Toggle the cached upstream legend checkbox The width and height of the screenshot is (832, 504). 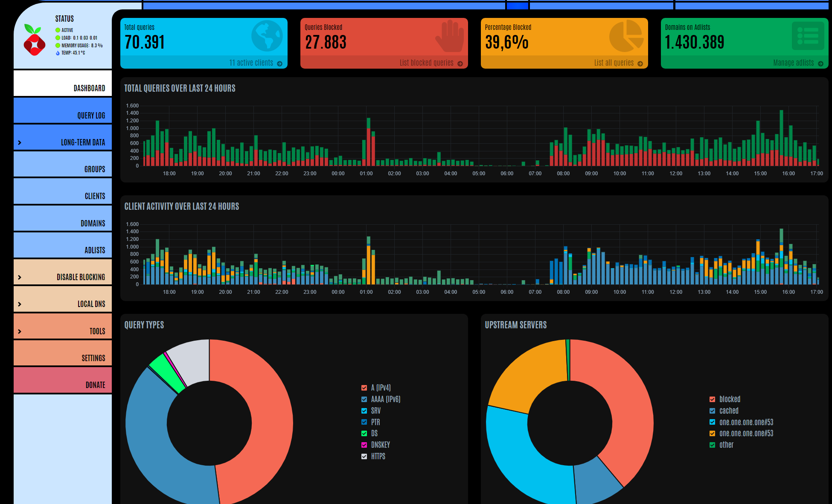[x=712, y=411]
